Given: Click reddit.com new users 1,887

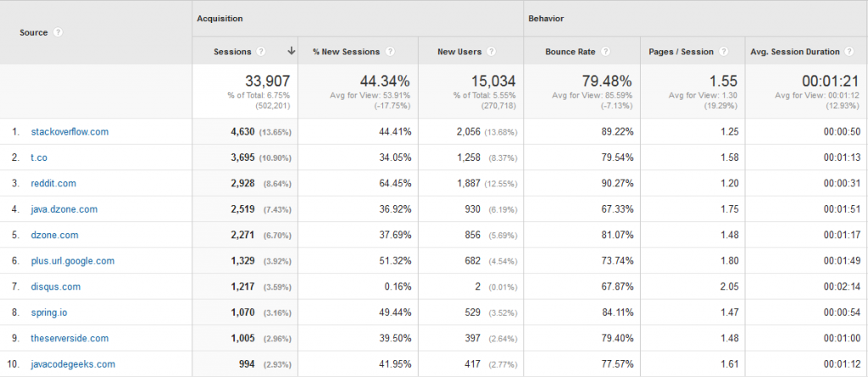Looking at the screenshot, I should point(468,183).
